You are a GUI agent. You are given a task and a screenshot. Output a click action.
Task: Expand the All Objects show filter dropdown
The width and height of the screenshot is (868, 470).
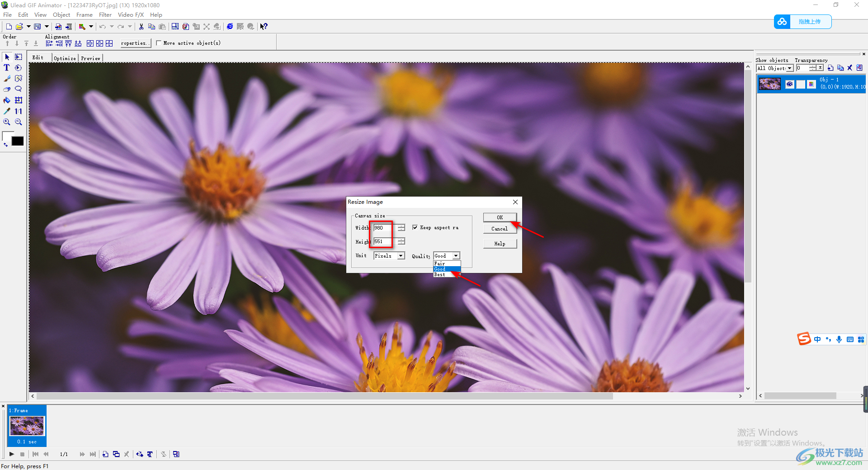[790, 68]
